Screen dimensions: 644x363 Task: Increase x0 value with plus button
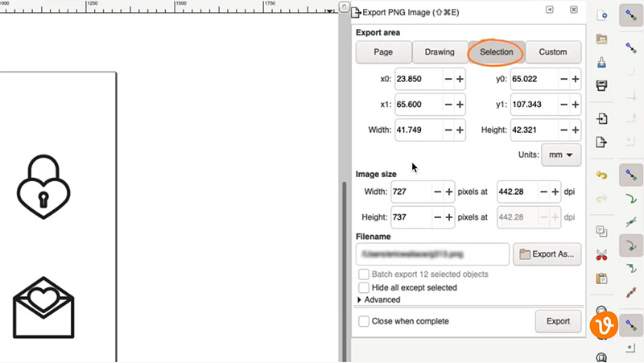coord(460,79)
